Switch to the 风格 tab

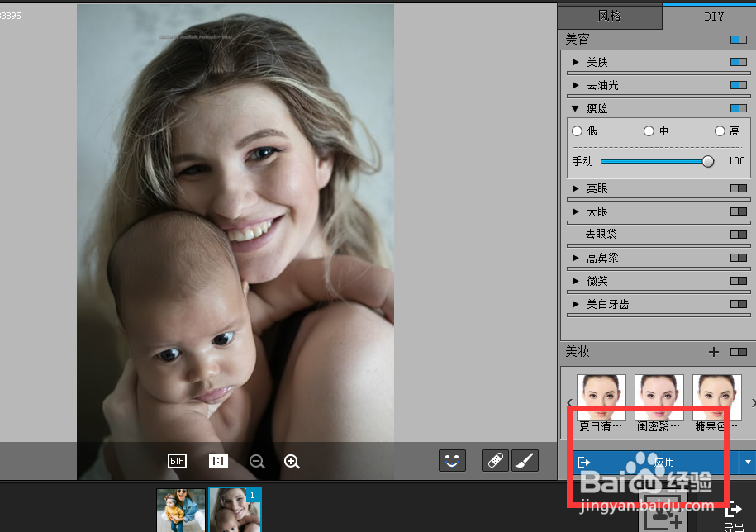point(610,17)
